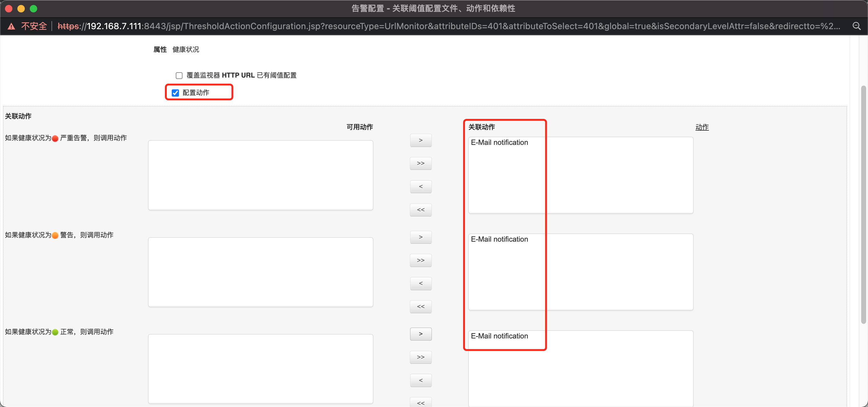The image size is (868, 407).
Task: Select E-Mail notification in 正常 associated actions
Action: (499, 336)
